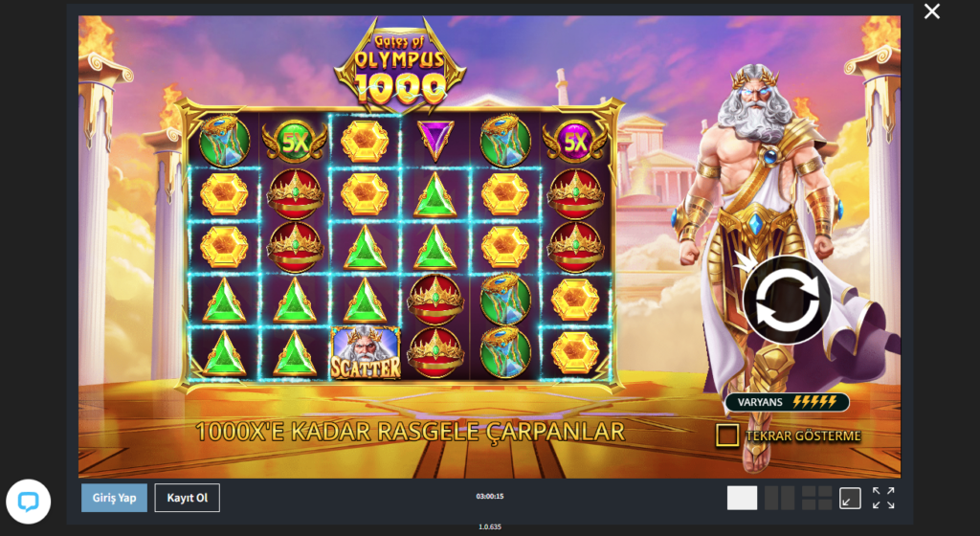Open the live chat bubble

(28, 501)
